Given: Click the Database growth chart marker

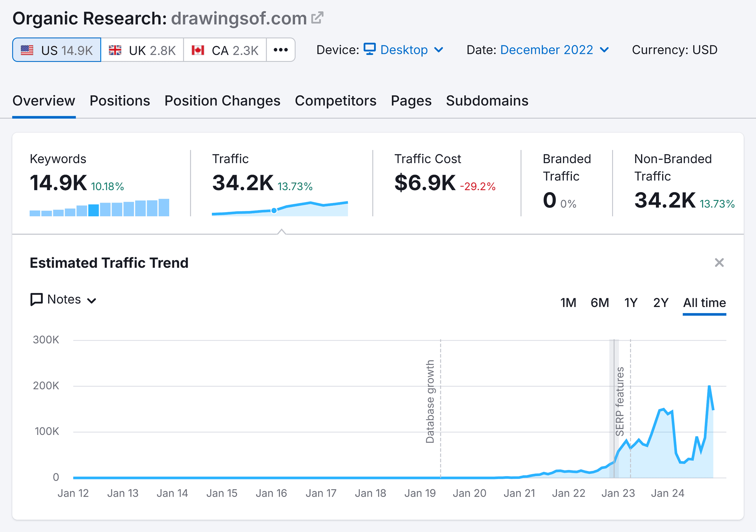Looking at the screenshot, I should (x=430, y=402).
